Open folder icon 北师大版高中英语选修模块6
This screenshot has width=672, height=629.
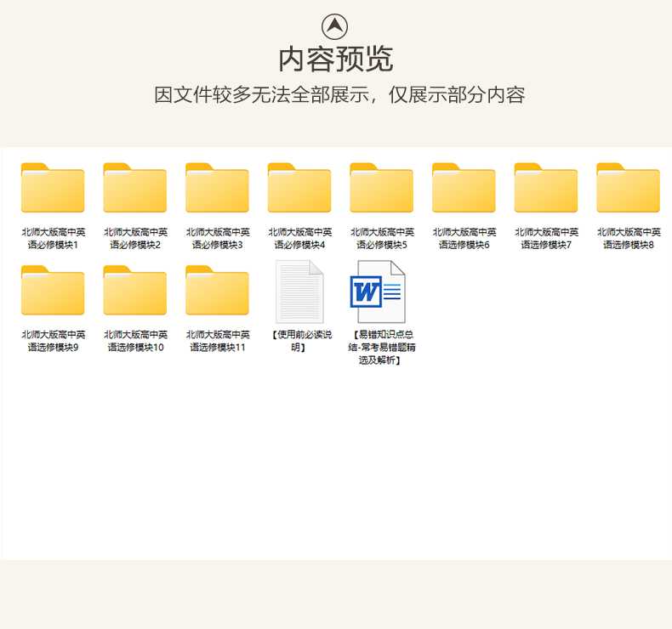(x=464, y=188)
